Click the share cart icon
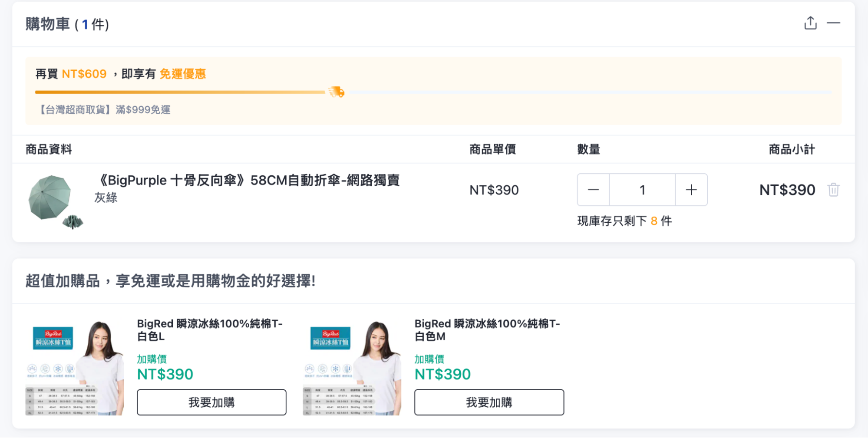Screen dimensions: 868x438 [810, 23]
